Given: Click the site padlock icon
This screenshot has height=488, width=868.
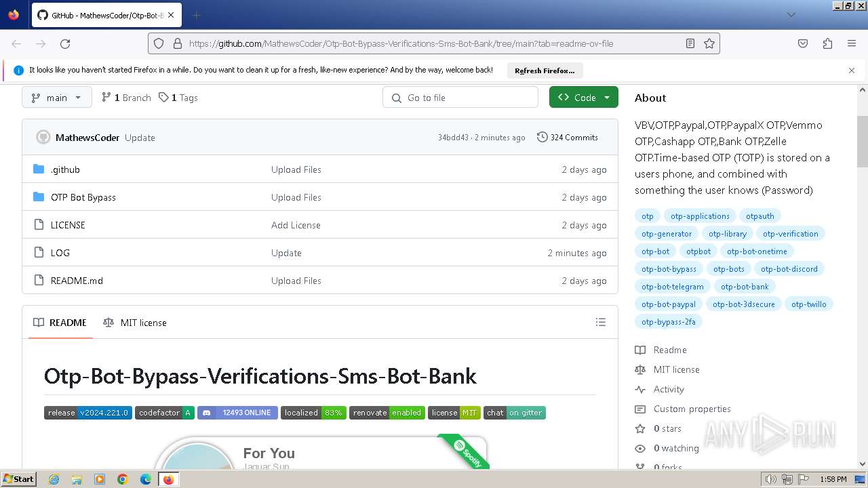Looking at the screenshot, I should [x=178, y=43].
